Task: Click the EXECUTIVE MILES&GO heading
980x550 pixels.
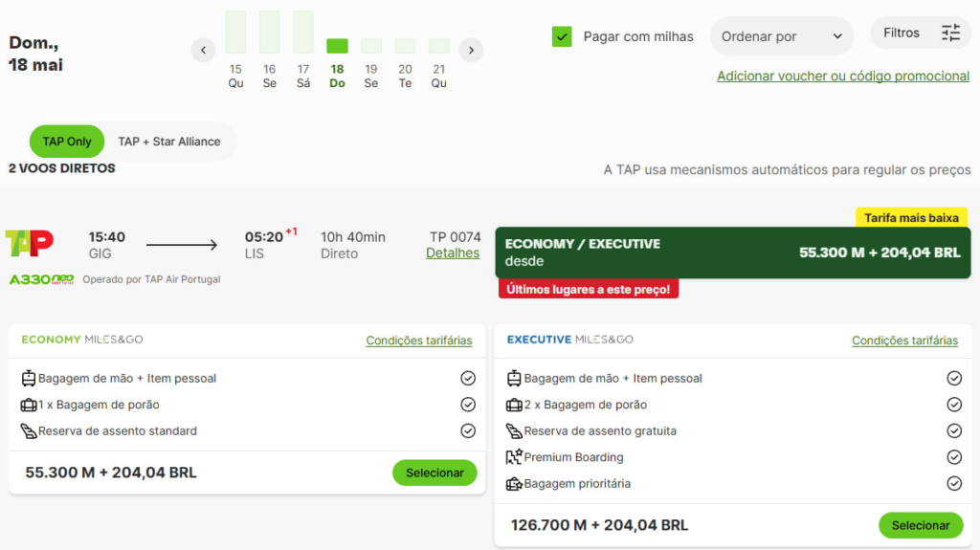Action: point(570,340)
